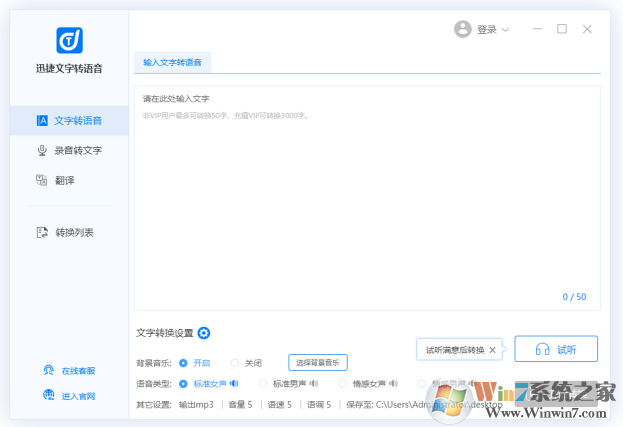Click the microphone icon for 录音转文字

tap(42, 150)
